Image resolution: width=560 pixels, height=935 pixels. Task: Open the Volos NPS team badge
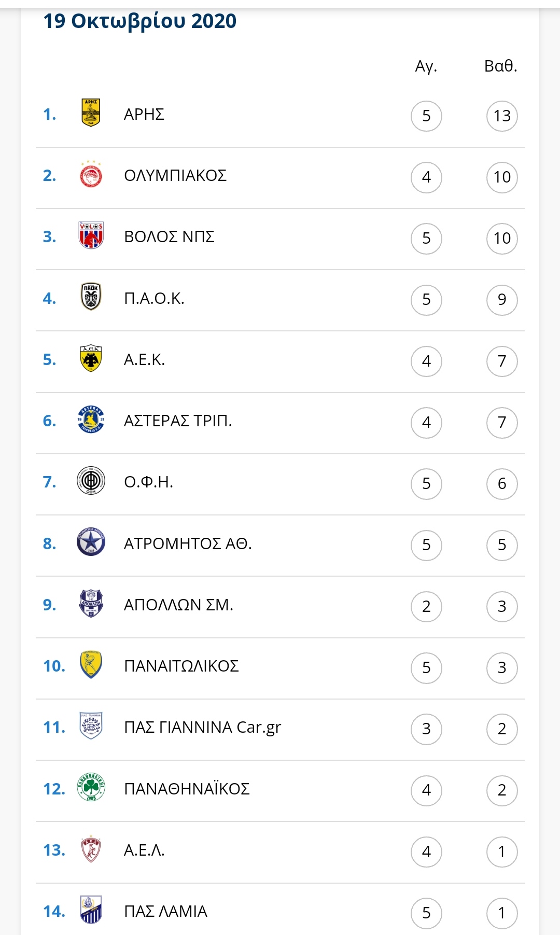coord(91,235)
